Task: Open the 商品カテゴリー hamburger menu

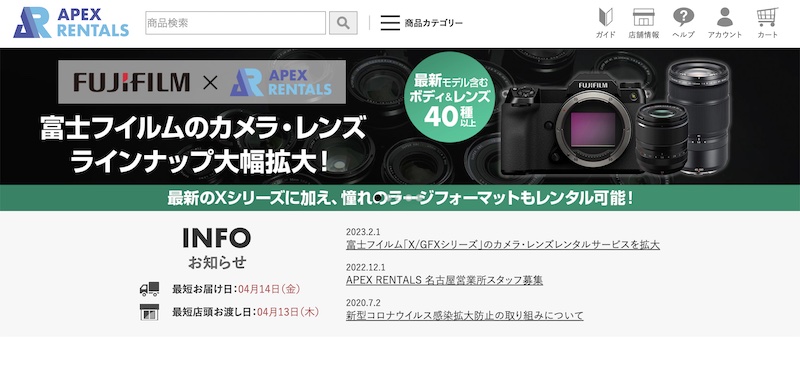Action: [421, 23]
